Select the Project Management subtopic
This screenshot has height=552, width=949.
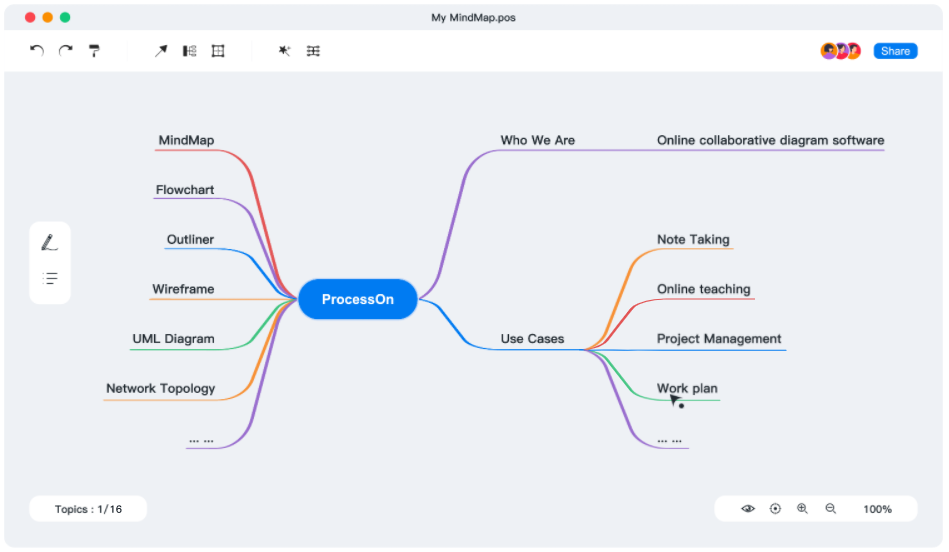click(x=719, y=339)
